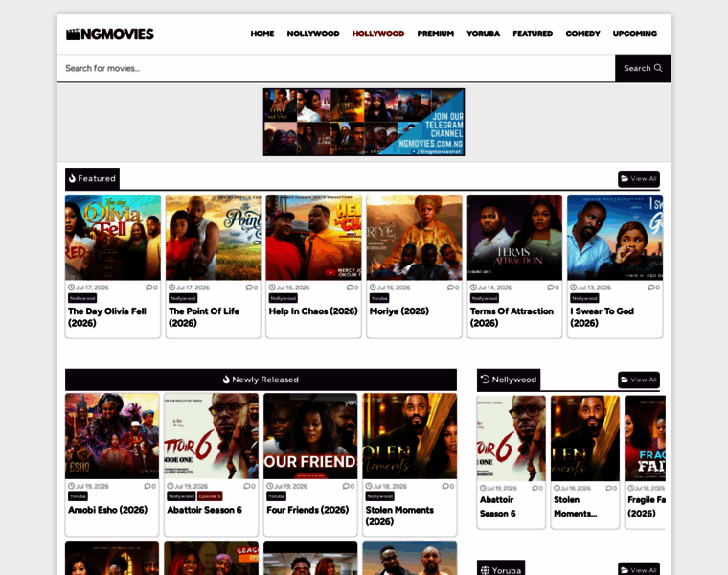Click comment icon on Help In Chaos card
Viewport: 728px width, 575px height.
(350, 287)
